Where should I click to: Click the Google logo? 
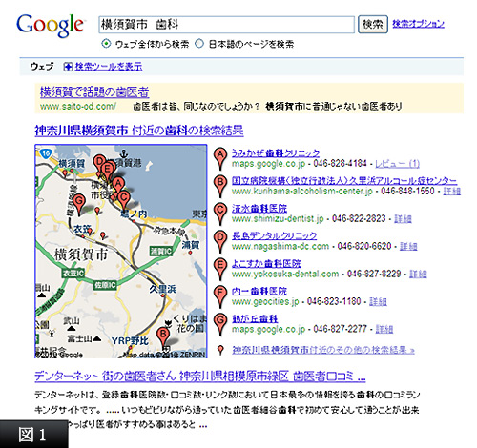(51, 25)
